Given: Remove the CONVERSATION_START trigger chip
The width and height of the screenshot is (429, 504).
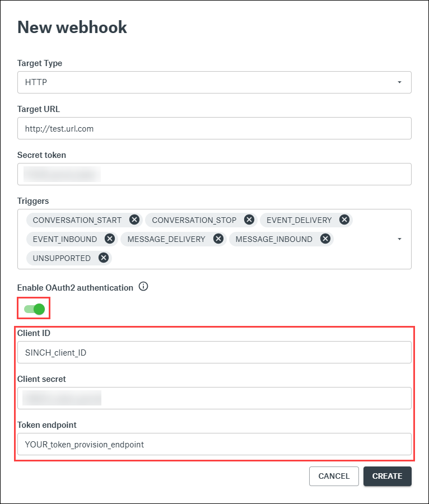Looking at the screenshot, I should 134,220.
